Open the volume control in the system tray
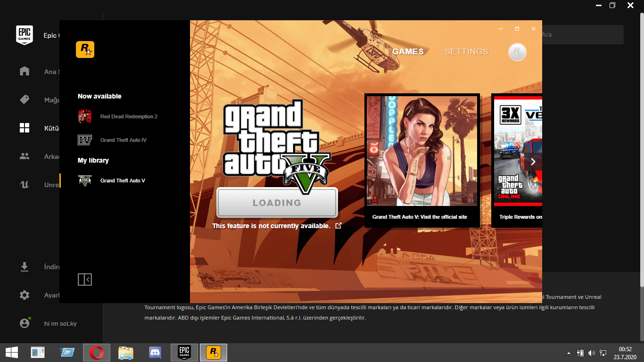Image resolution: width=644 pixels, height=362 pixels. (592, 353)
